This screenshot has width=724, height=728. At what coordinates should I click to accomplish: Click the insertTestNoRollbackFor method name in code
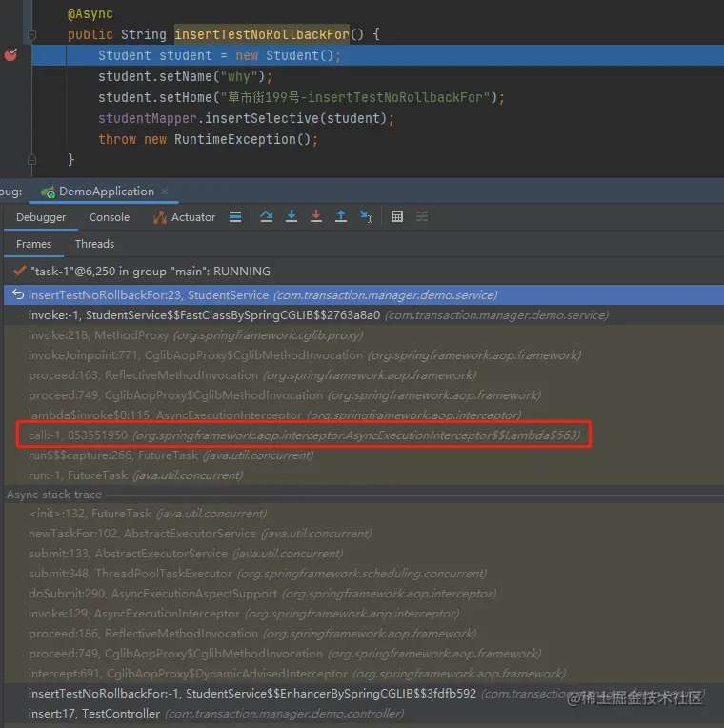tap(262, 34)
